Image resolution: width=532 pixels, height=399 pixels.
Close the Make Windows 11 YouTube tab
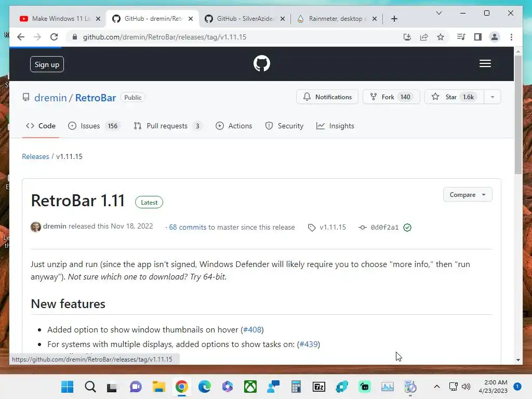click(98, 19)
